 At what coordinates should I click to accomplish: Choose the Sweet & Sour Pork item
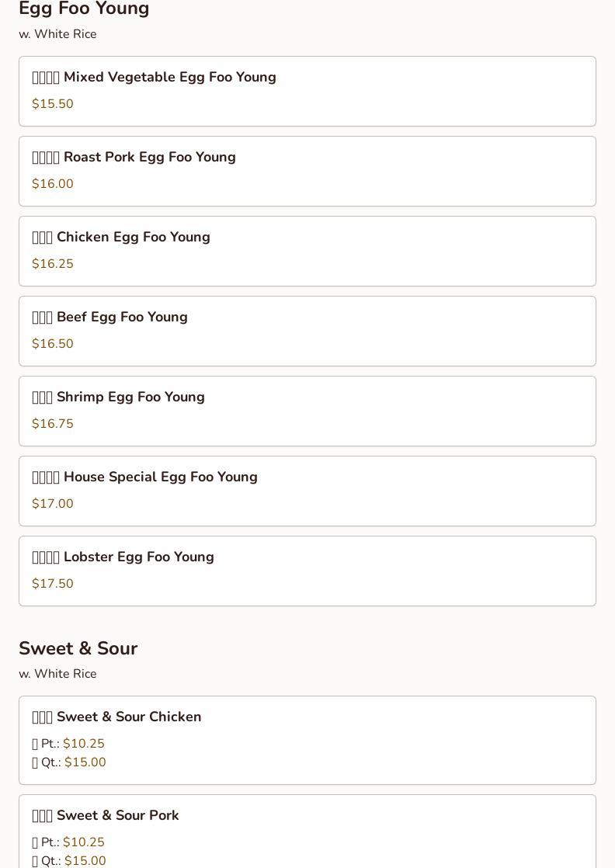117,815
